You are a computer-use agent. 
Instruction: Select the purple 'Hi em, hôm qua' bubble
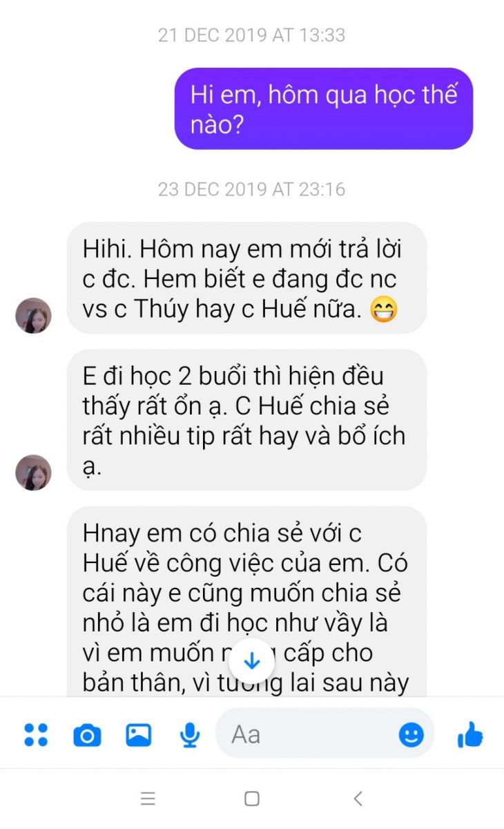coord(324,108)
